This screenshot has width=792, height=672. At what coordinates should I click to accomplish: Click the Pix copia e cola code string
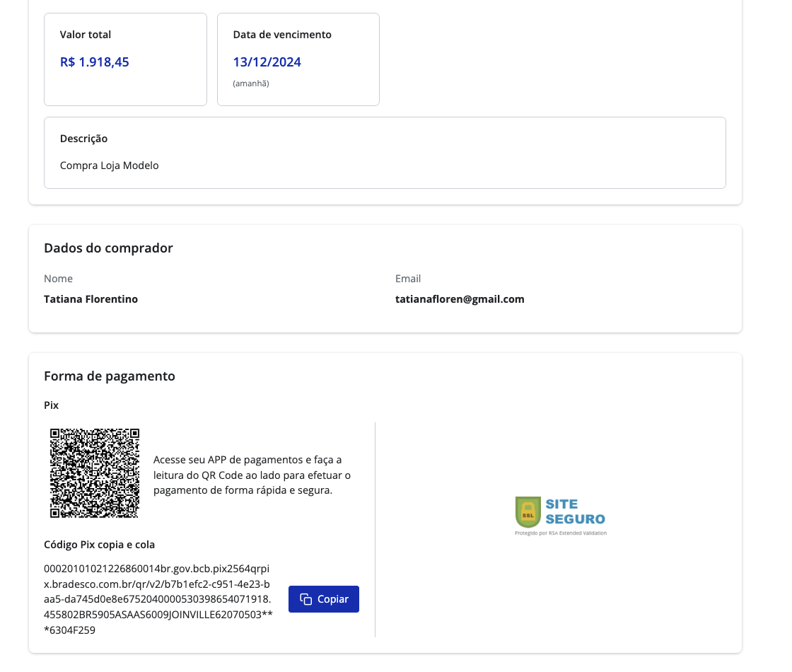[x=157, y=599]
